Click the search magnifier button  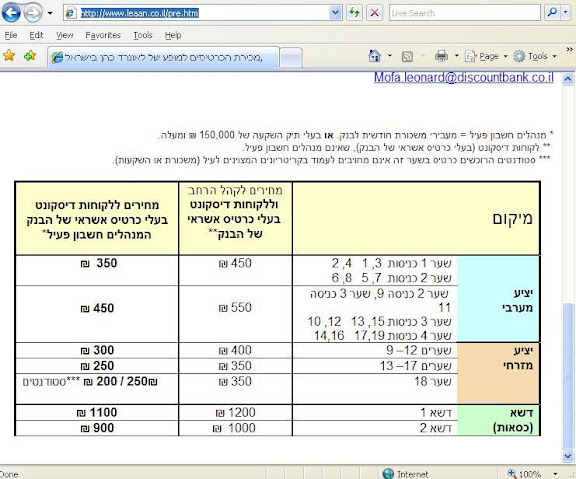552,13
